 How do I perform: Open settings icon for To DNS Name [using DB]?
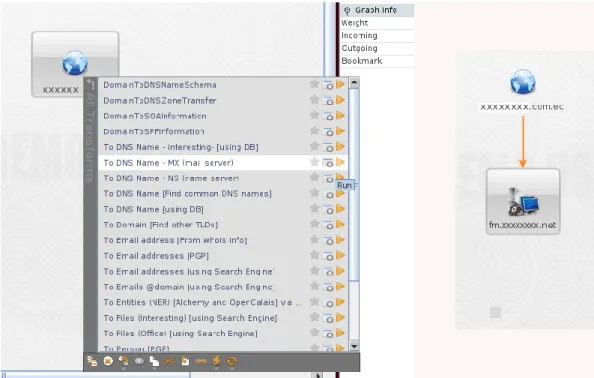pyautogui.click(x=328, y=209)
